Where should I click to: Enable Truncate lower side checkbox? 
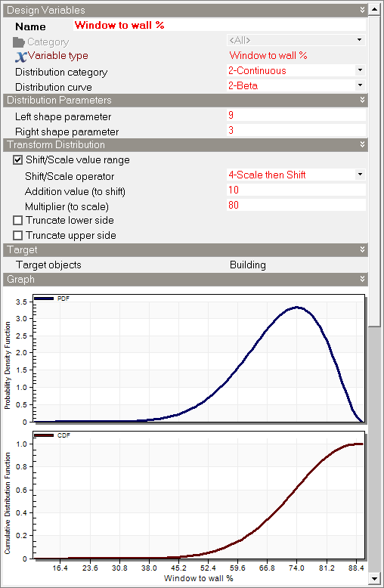click(17, 220)
